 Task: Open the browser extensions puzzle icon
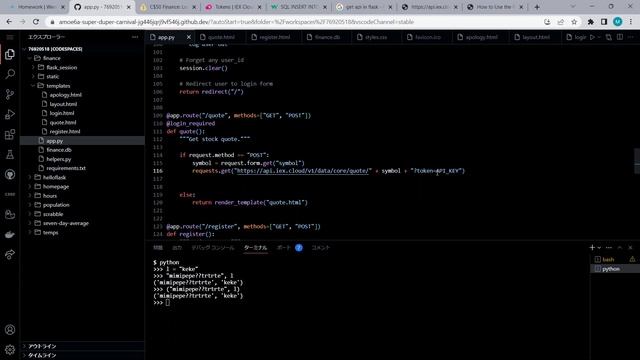click(590, 22)
